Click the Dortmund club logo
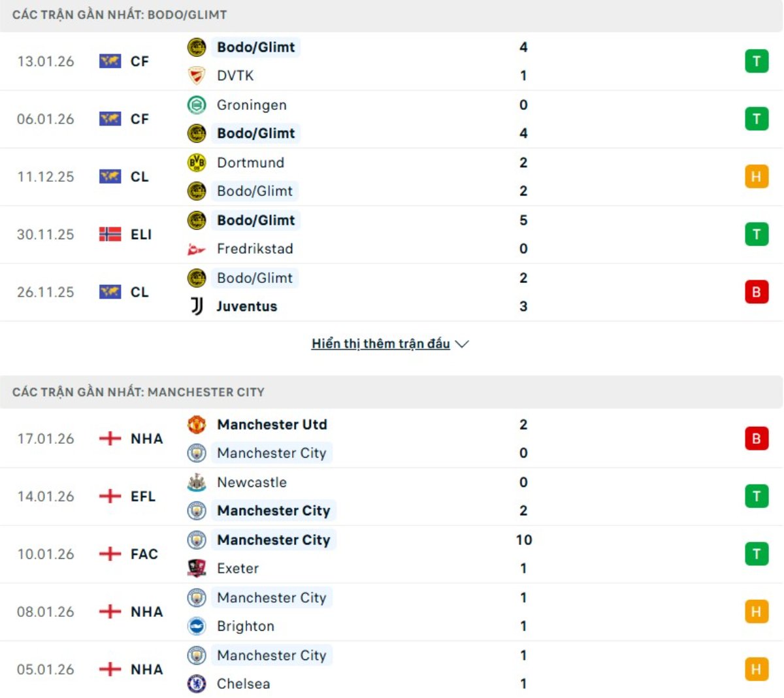784x698 pixels. 197,162
